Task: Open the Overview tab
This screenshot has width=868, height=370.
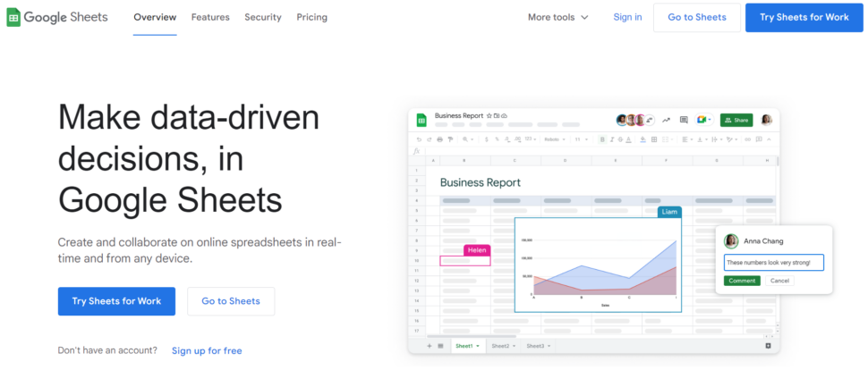Action: (155, 17)
